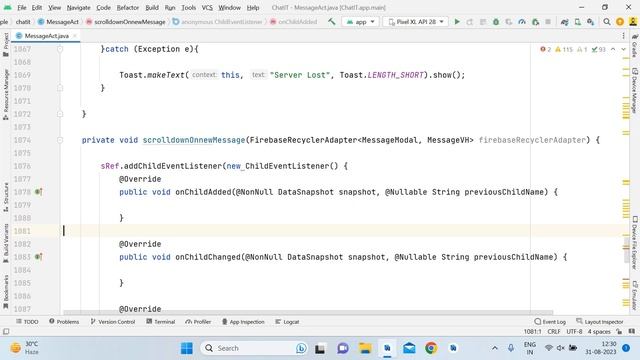Open the app run configuration dropdown

(x=360, y=22)
